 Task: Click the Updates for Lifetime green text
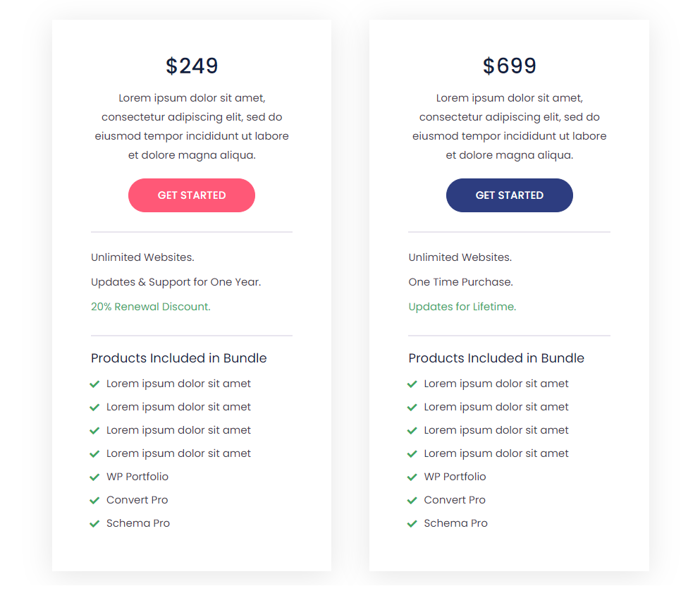[x=462, y=307]
